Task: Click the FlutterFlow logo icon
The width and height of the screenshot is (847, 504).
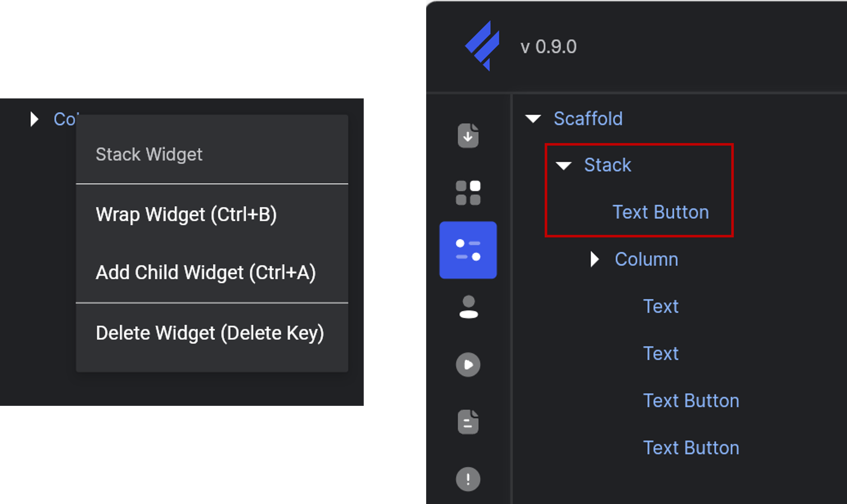Action: (x=482, y=45)
